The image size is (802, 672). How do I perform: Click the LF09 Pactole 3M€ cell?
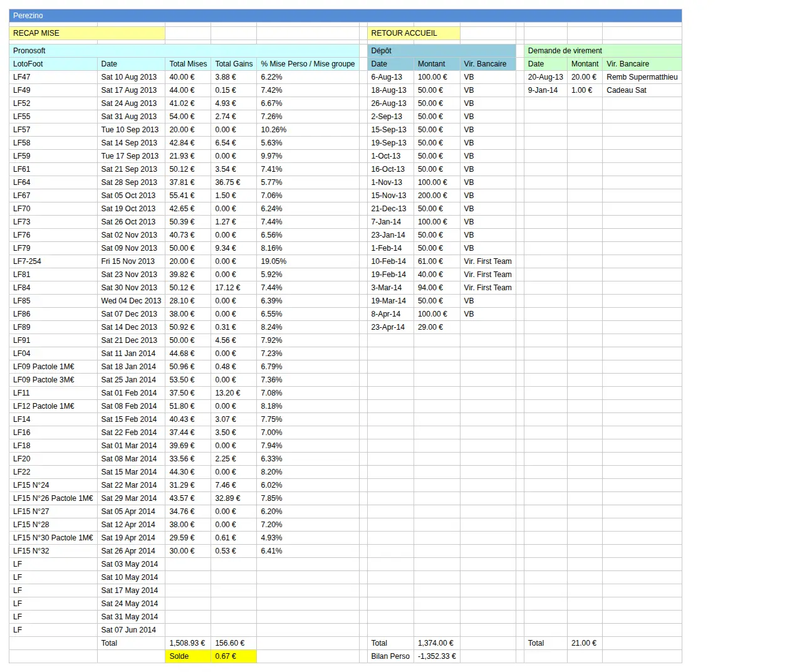click(53, 380)
